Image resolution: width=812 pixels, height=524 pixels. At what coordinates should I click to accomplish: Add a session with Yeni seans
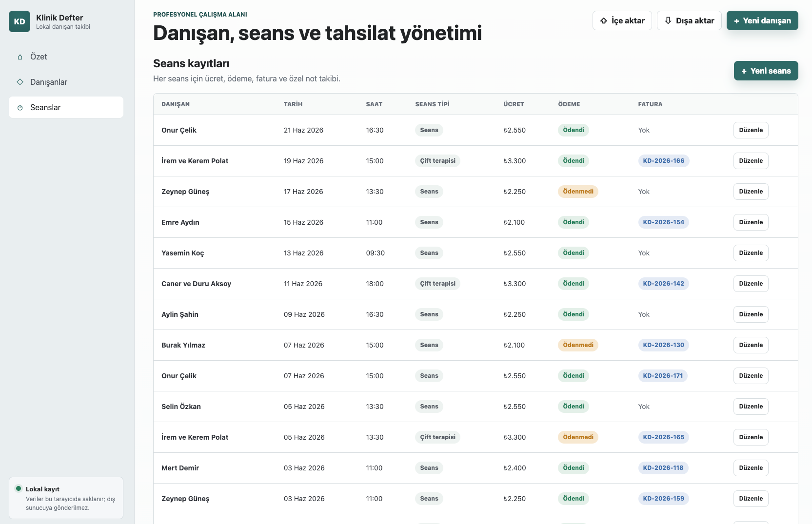[x=766, y=71]
